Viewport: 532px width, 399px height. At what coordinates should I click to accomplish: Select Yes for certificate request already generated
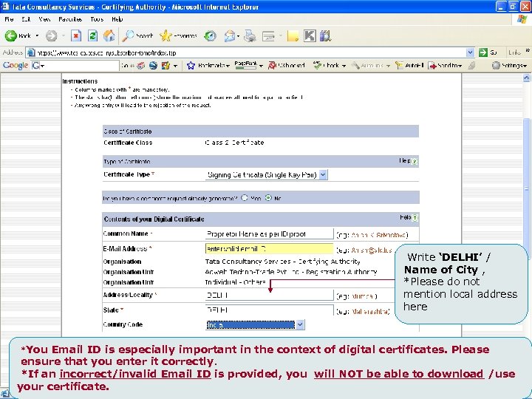click(245, 198)
